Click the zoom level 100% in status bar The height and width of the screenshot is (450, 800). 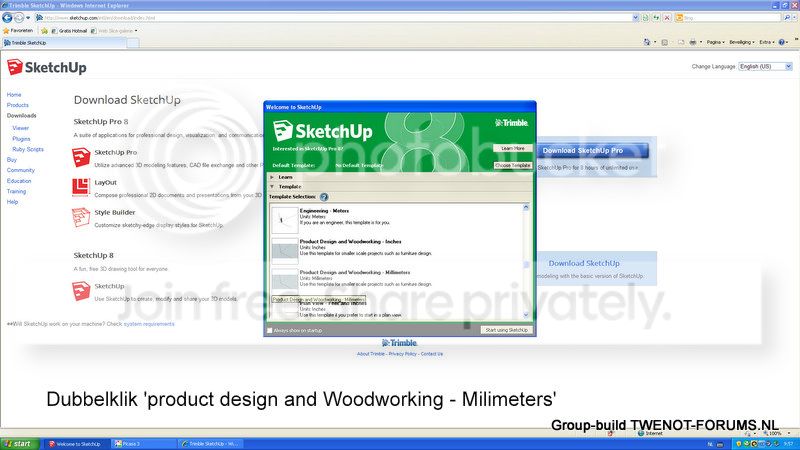pos(773,433)
